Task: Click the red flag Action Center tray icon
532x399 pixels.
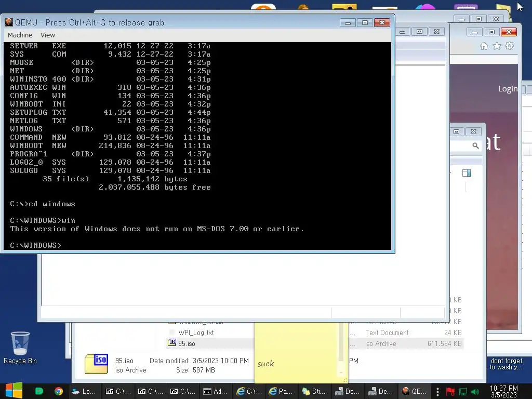Action: coord(450,392)
